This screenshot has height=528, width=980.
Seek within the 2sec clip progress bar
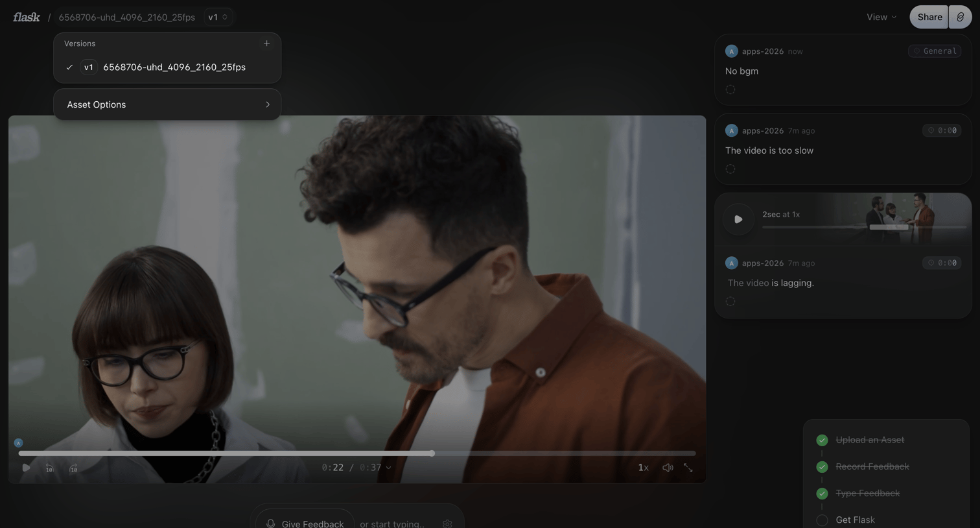click(864, 227)
